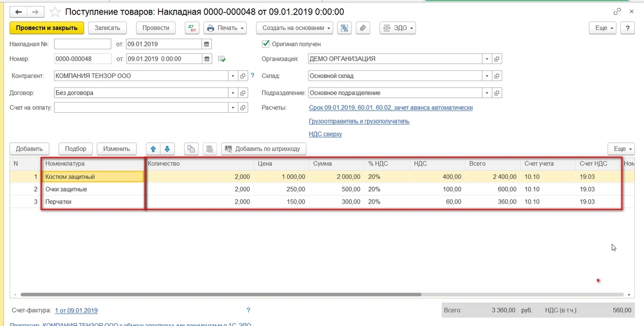
Task: Expand the Контрагент field dropdown arrow
Action: point(232,76)
